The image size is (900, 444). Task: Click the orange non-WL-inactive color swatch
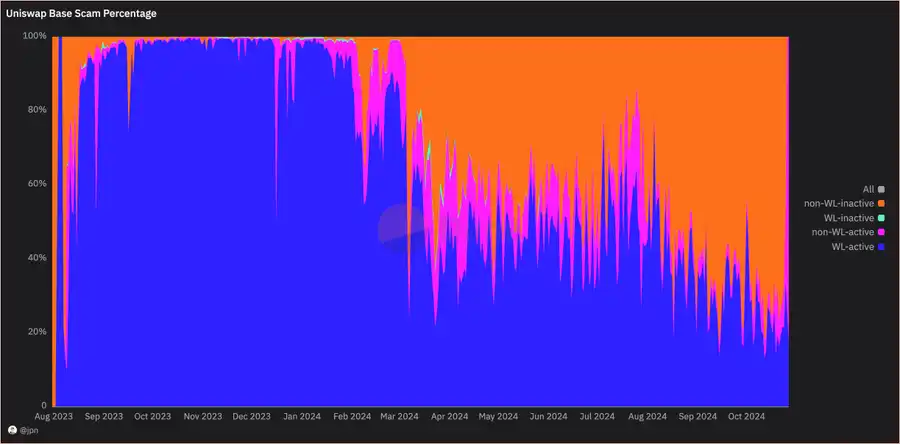(881, 203)
